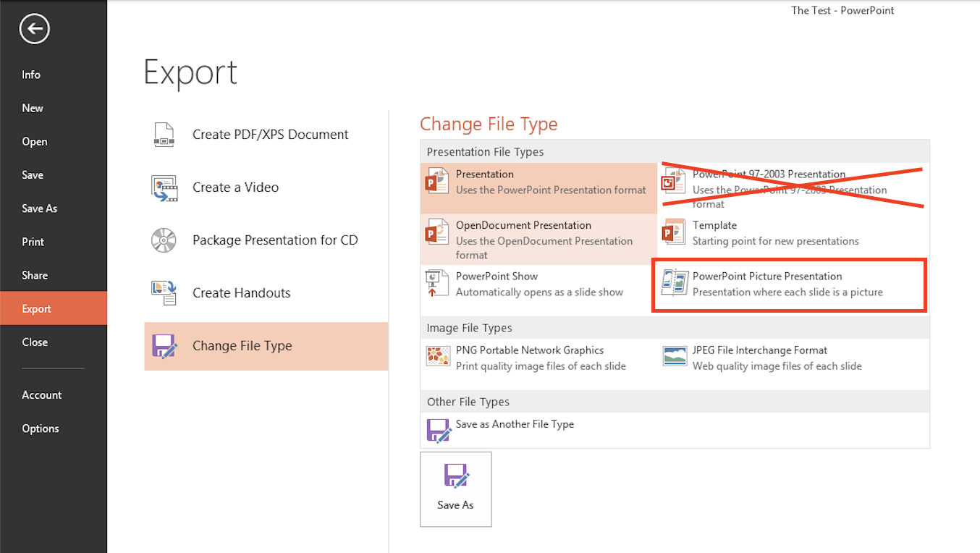Click 'Presentation where each slide is a picture'
Viewport: 980px width, 553px height.
[x=787, y=292]
